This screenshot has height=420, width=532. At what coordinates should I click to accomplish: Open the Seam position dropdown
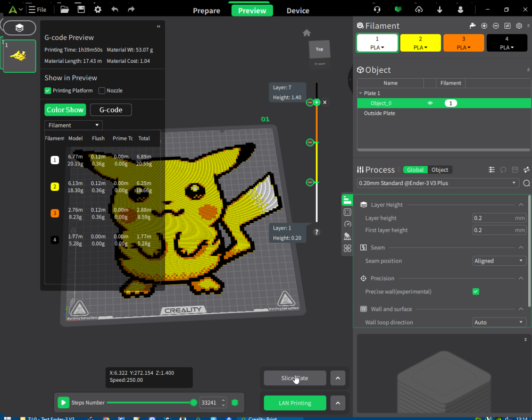(x=499, y=261)
